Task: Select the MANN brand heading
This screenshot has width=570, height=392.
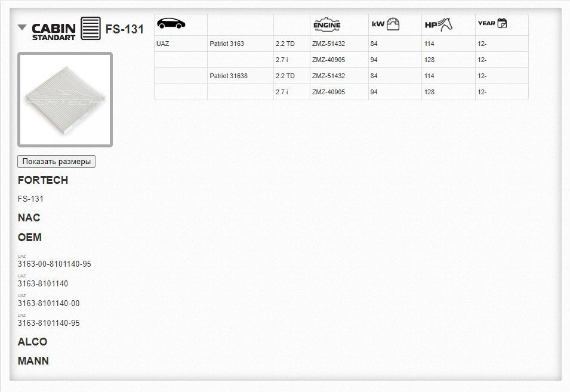Action: pyautogui.click(x=33, y=361)
